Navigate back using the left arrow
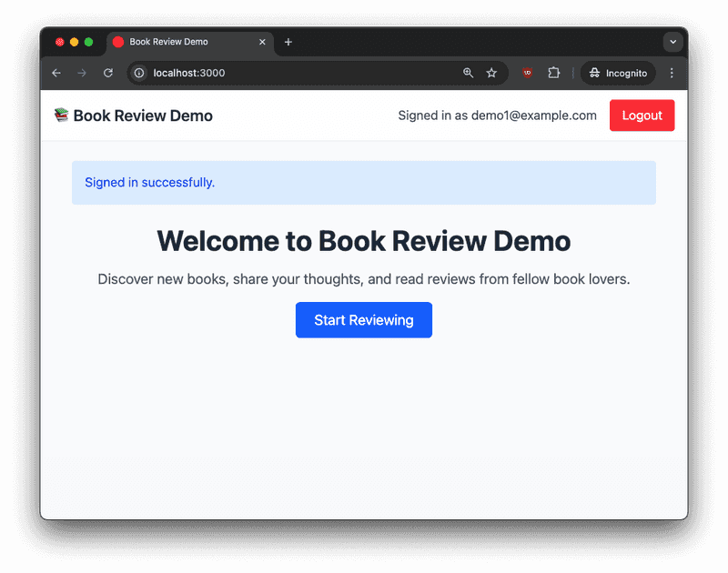Image resolution: width=728 pixels, height=573 pixels. pos(56,73)
